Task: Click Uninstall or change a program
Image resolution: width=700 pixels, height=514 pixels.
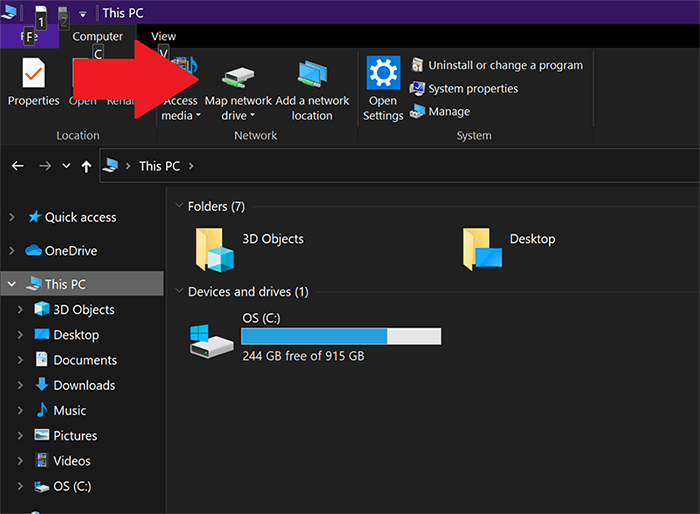Action: [x=496, y=65]
